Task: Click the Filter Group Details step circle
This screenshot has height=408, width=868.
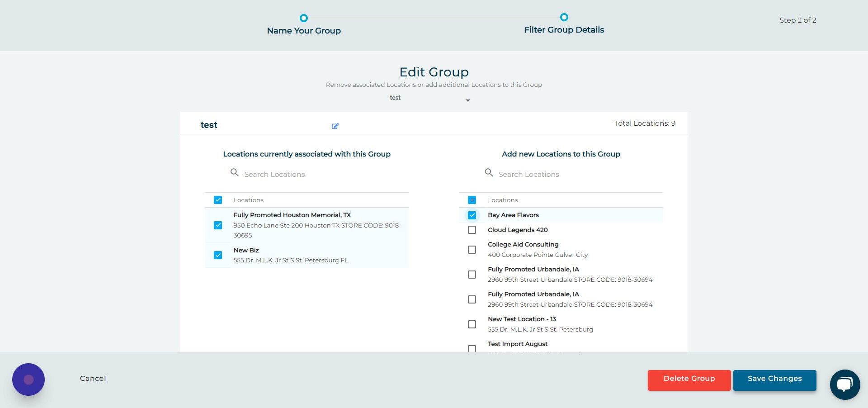Action: point(564,17)
